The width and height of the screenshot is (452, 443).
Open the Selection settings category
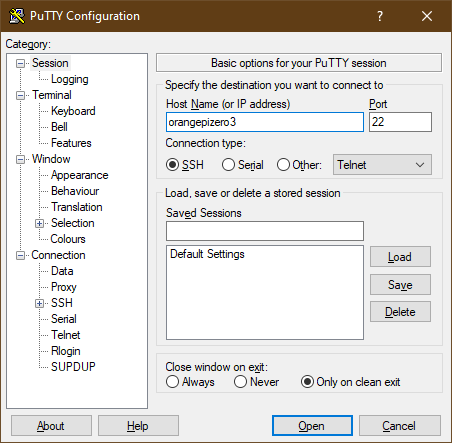tap(73, 223)
